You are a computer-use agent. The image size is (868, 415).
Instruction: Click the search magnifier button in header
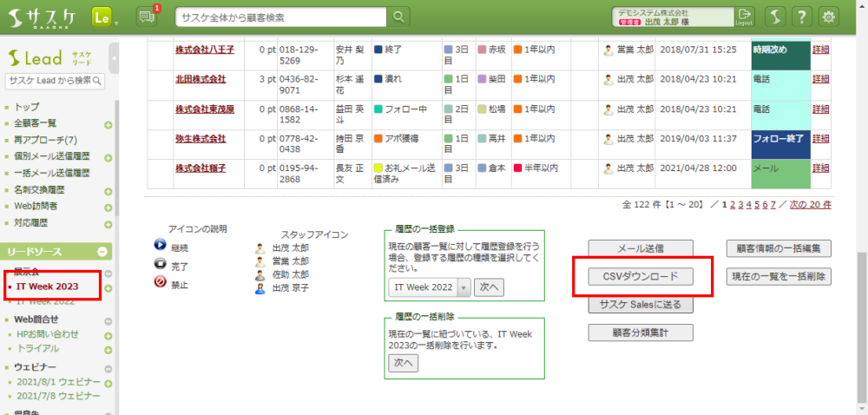coord(398,16)
